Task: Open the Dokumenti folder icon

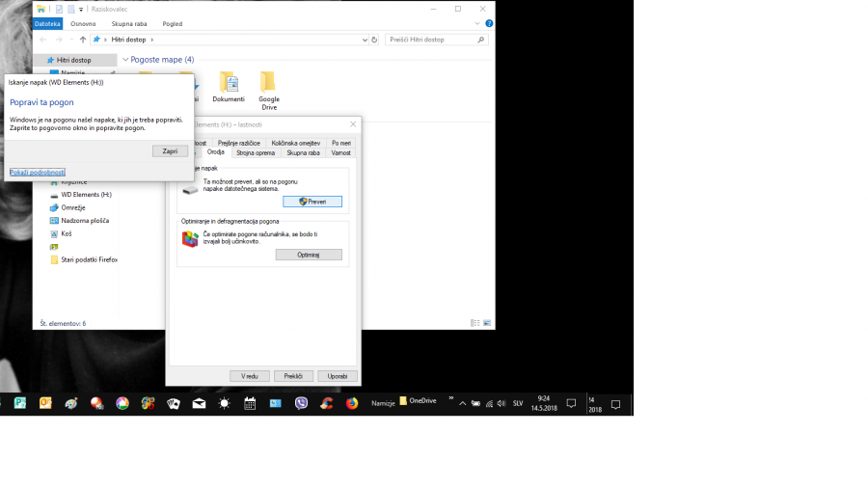Action: click(x=229, y=82)
